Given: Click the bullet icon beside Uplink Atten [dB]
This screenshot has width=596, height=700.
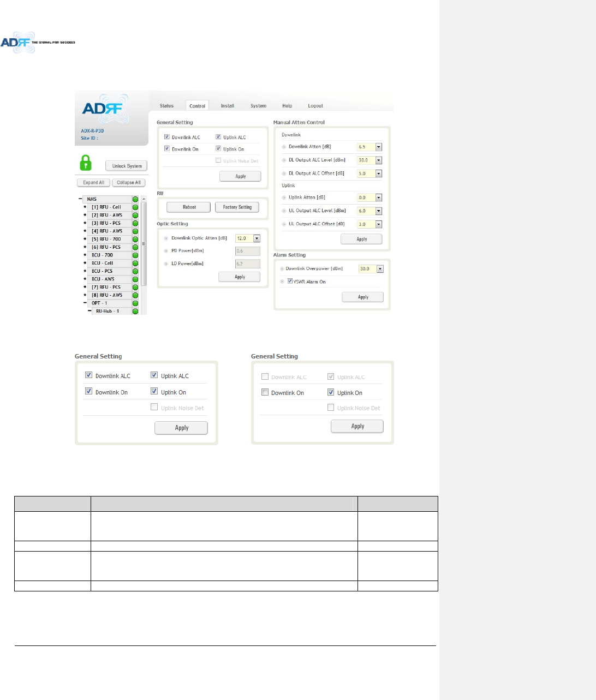Looking at the screenshot, I should coord(284,198).
